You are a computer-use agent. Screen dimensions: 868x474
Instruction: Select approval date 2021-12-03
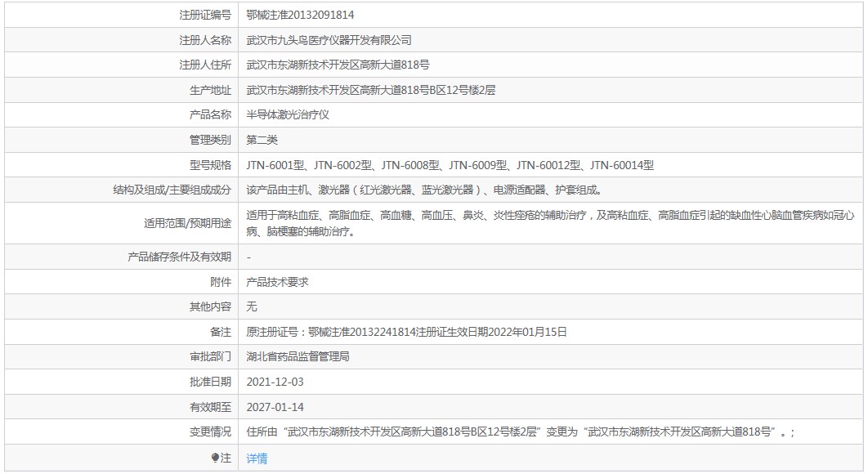pos(275,382)
